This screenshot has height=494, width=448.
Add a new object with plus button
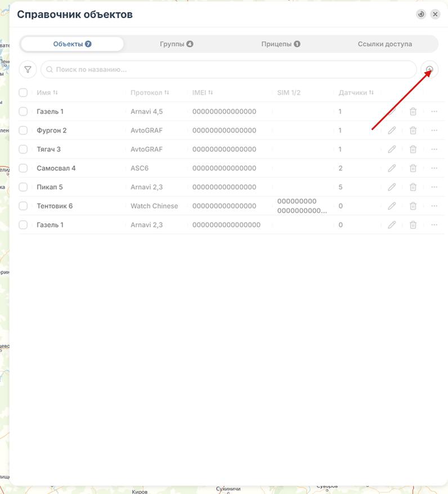(429, 69)
